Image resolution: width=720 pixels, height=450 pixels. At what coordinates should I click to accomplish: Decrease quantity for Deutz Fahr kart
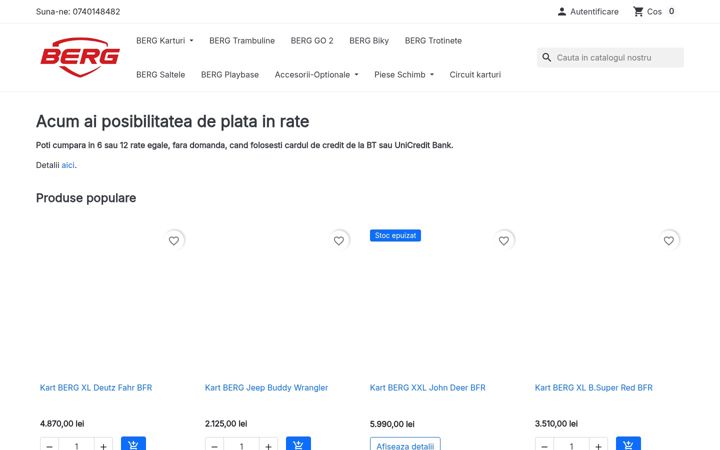tap(50, 444)
